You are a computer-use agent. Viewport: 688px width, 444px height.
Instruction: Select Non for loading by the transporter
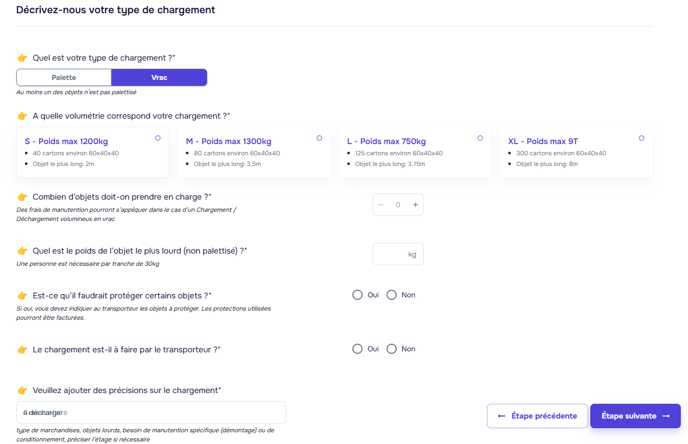coord(392,349)
